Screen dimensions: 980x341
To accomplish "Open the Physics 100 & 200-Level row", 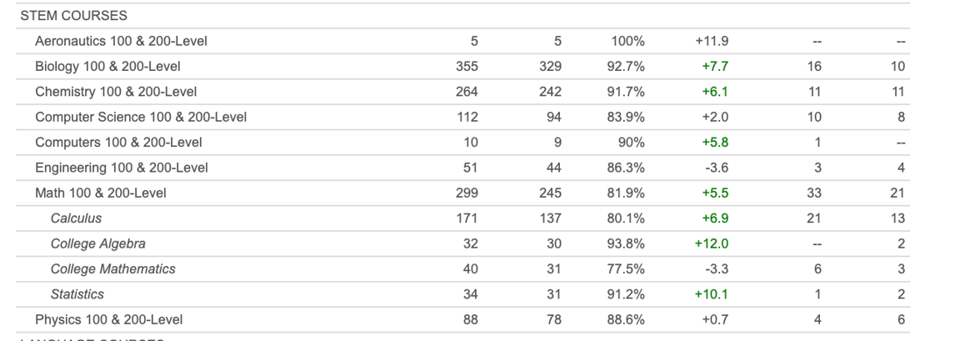I will pos(108,319).
